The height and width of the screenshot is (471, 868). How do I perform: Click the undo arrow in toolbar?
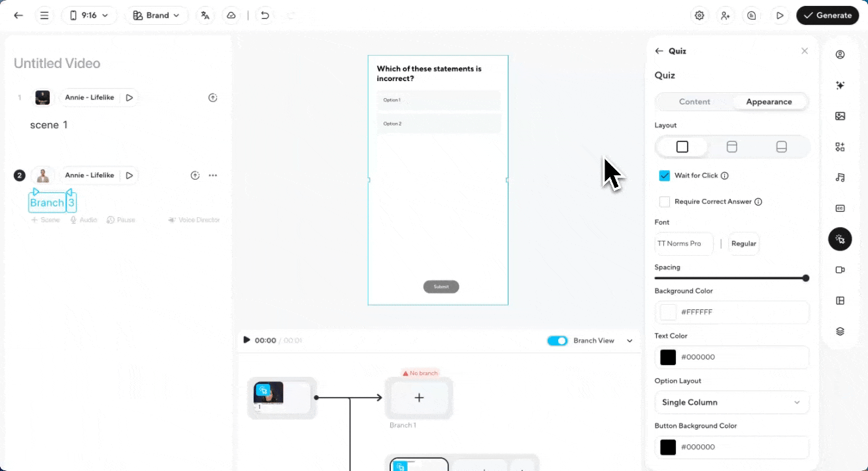tap(265, 15)
